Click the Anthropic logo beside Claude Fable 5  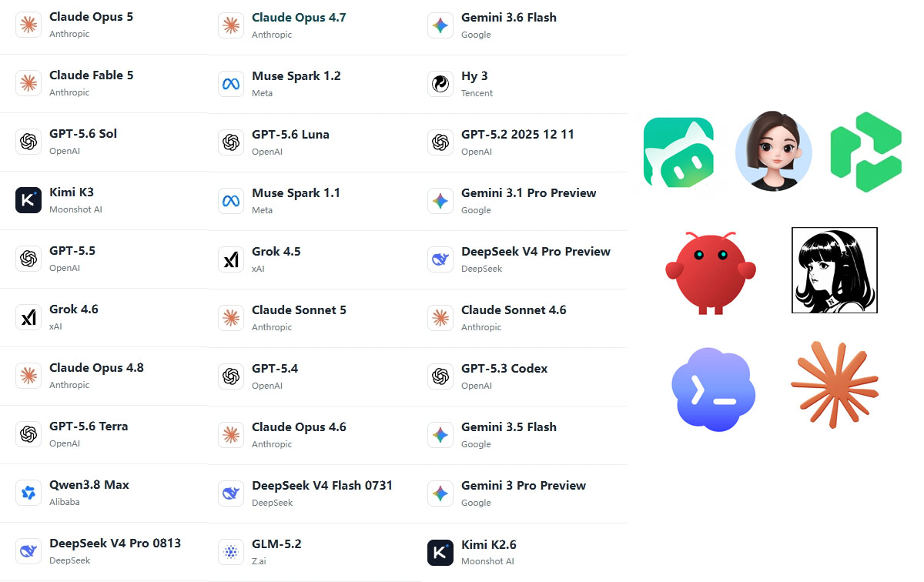point(28,82)
